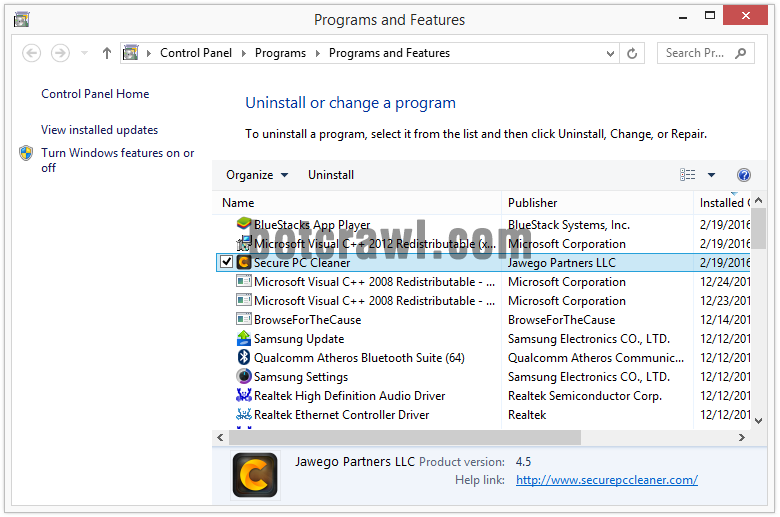Click the Visual C++ 2008 icon dated 12/24
This screenshot has height=517, width=780.
pos(244,281)
